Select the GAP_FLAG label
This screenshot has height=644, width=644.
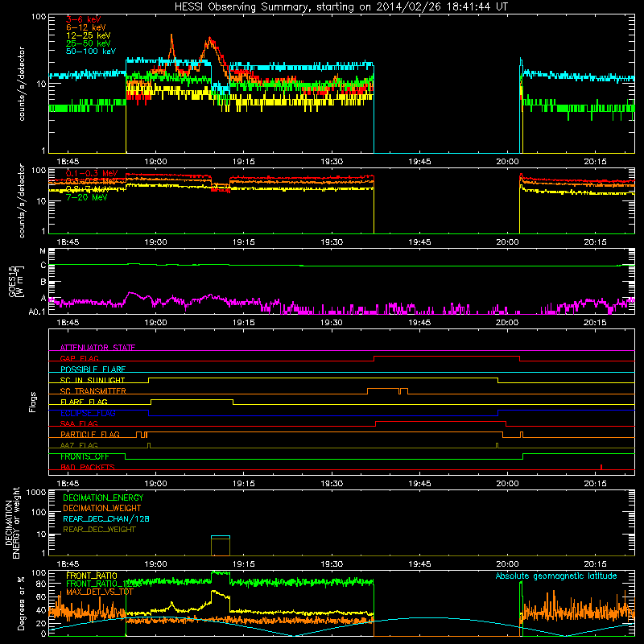(79, 358)
